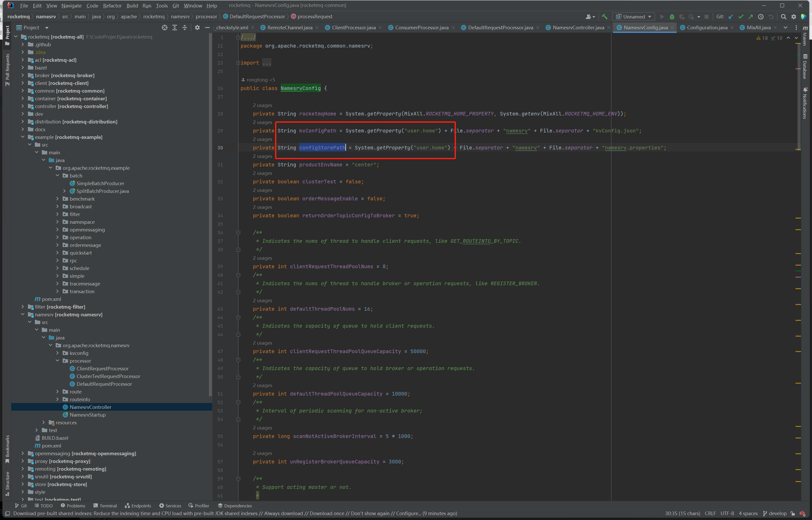This screenshot has height=520, width=812.
Task: Open the Refactor menu
Action: point(112,6)
